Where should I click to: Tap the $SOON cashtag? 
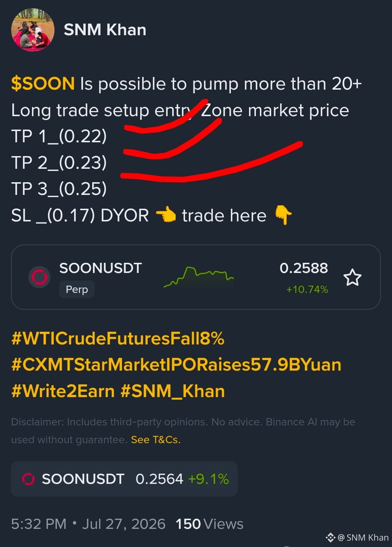pyautogui.click(x=43, y=84)
